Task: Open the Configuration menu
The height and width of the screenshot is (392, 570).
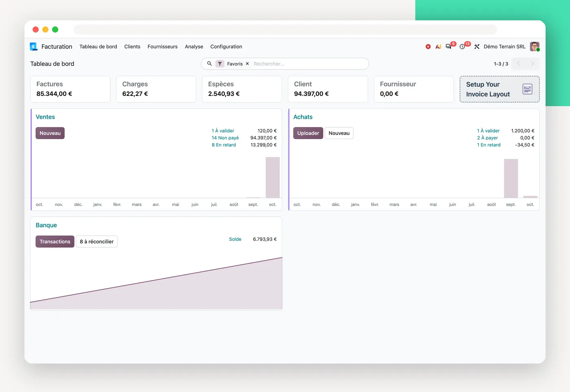Action: [226, 47]
